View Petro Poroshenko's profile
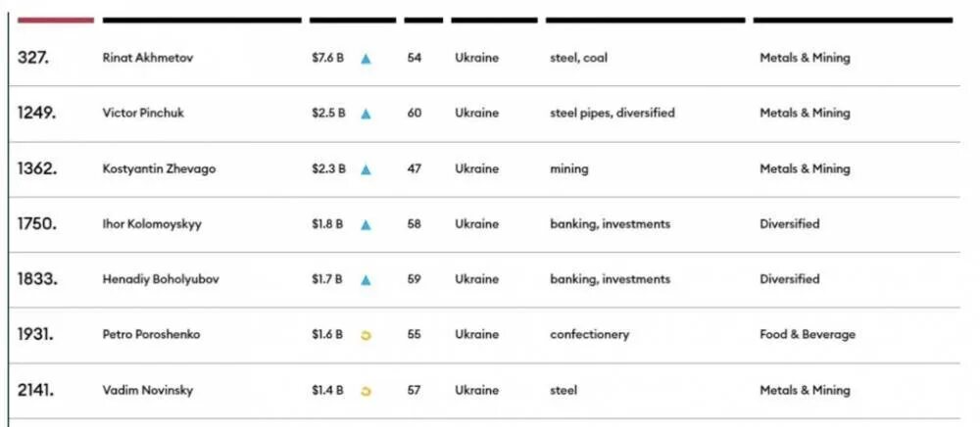The width and height of the screenshot is (980, 427). click(151, 334)
